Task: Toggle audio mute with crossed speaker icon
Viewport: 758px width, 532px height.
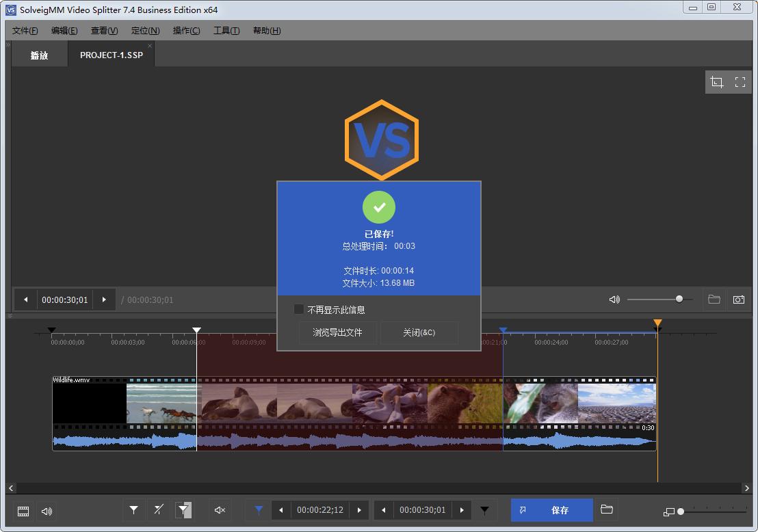Action: [x=220, y=510]
